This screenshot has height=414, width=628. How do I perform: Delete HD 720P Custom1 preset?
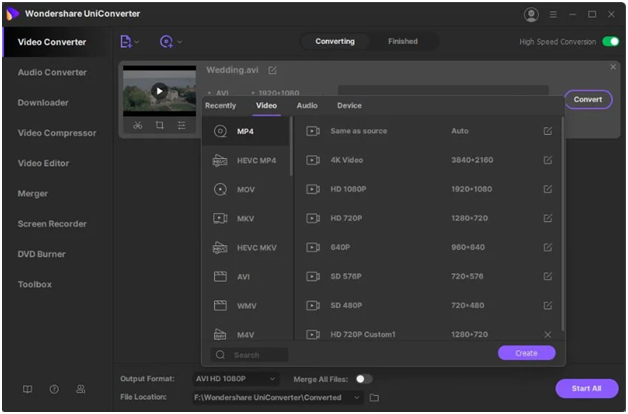pos(547,334)
